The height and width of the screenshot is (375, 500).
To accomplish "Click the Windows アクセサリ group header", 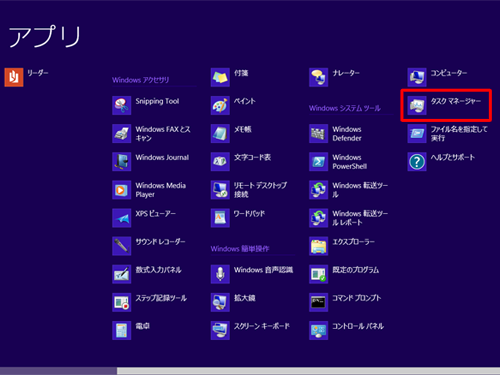I will [x=140, y=80].
